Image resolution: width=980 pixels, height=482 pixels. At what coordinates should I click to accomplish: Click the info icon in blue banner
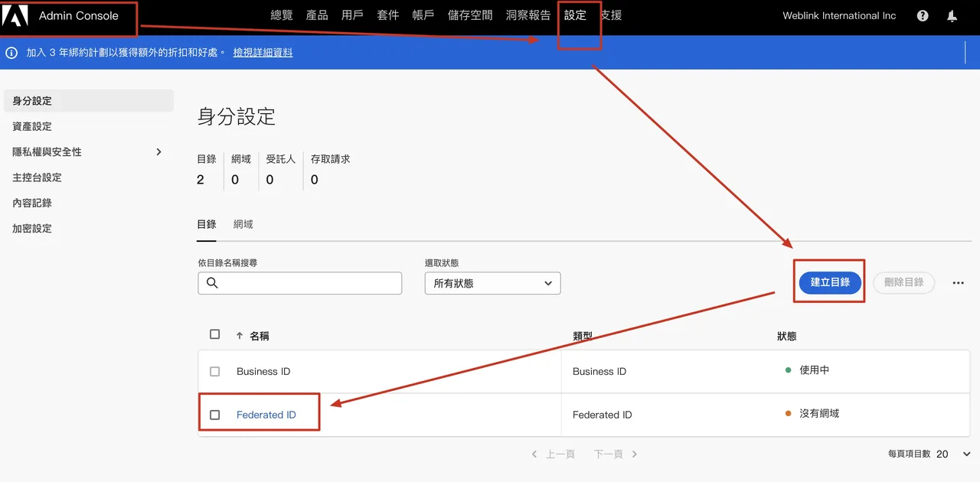[x=11, y=53]
